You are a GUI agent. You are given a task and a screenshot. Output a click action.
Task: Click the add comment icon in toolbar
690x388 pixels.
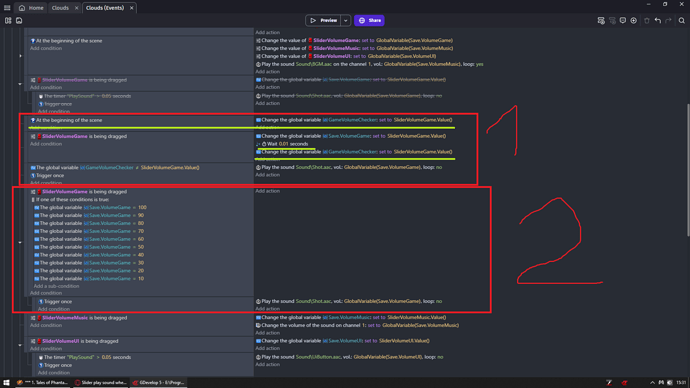[x=623, y=21]
